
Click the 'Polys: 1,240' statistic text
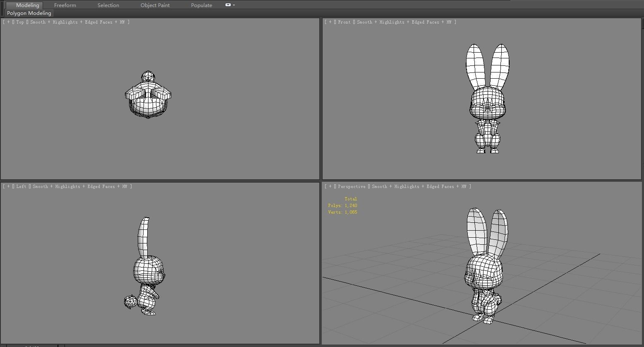pyautogui.click(x=342, y=205)
